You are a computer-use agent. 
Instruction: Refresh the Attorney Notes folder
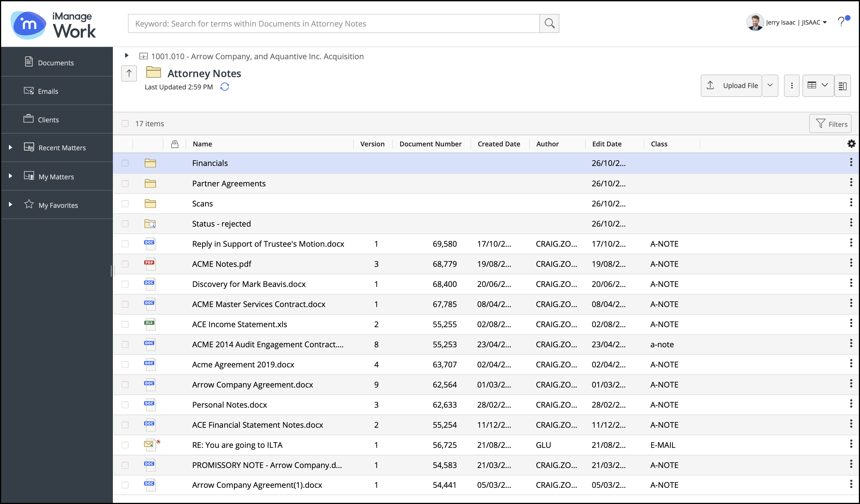[x=225, y=87]
